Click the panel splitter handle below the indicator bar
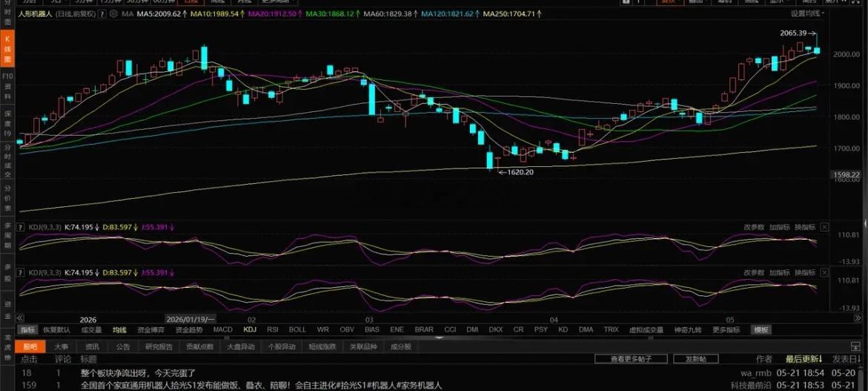This screenshot has width=868, height=391. pos(438,338)
